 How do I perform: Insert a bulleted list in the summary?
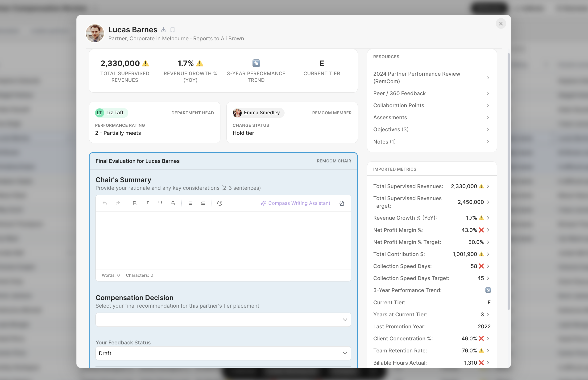click(190, 203)
